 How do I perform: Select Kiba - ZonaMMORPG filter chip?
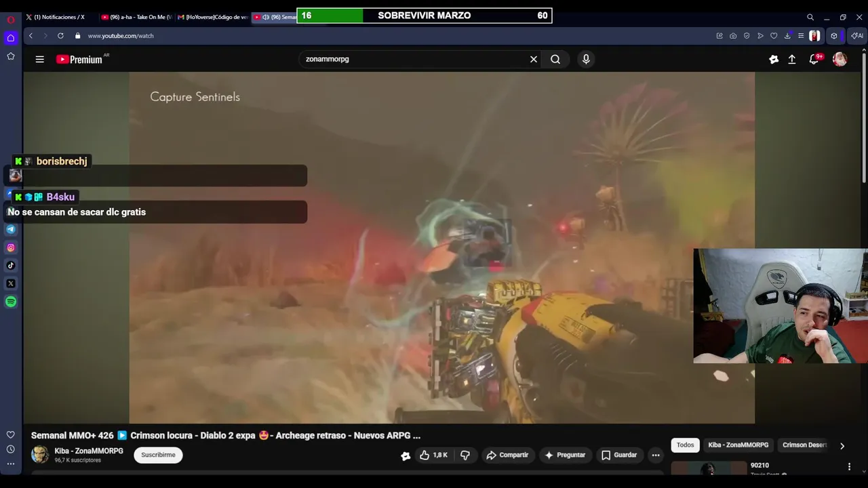coord(738,445)
